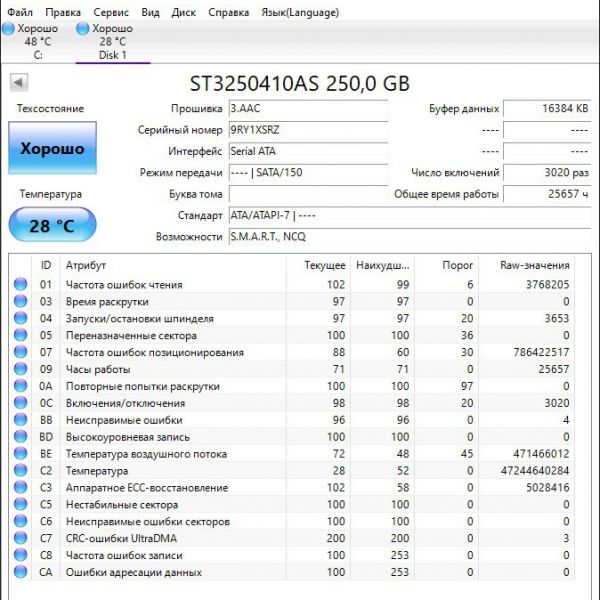Click status icon for attribute C2

tap(20, 470)
